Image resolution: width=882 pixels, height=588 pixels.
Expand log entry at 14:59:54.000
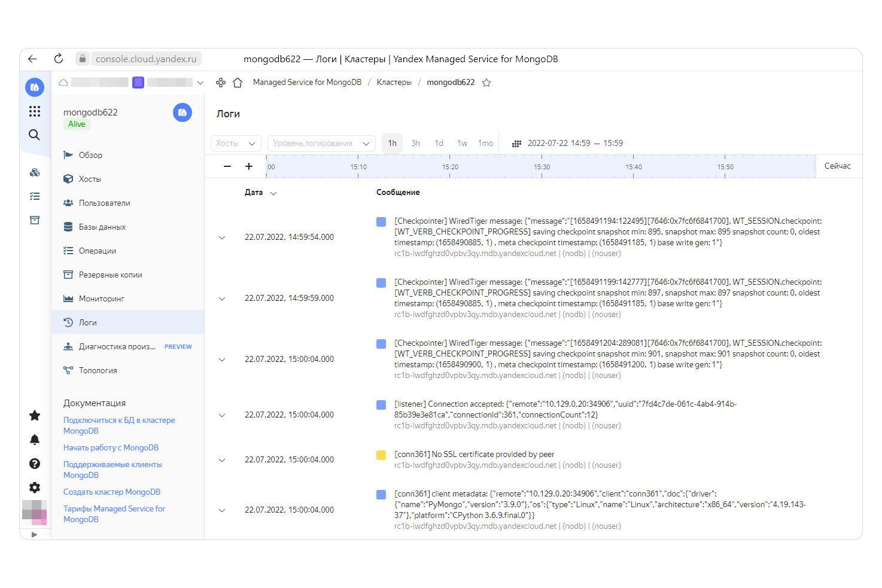(222, 237)
